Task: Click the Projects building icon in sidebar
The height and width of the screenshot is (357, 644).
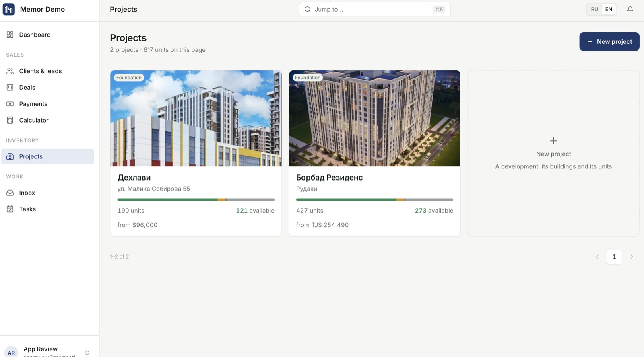Action: tap(10, 156)
